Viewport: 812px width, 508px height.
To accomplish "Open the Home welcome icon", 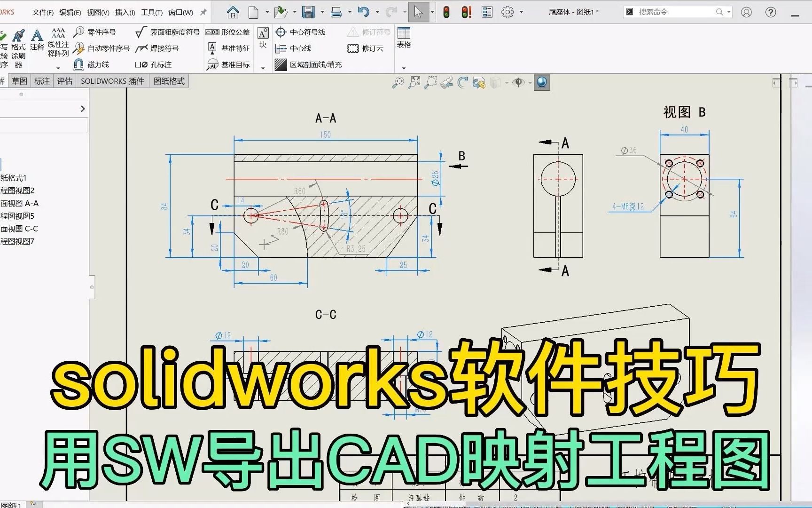I will (x=233, y=12).
